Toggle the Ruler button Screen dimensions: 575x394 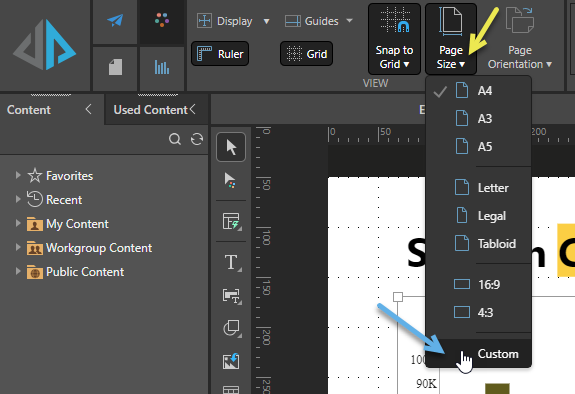(220, 54)
